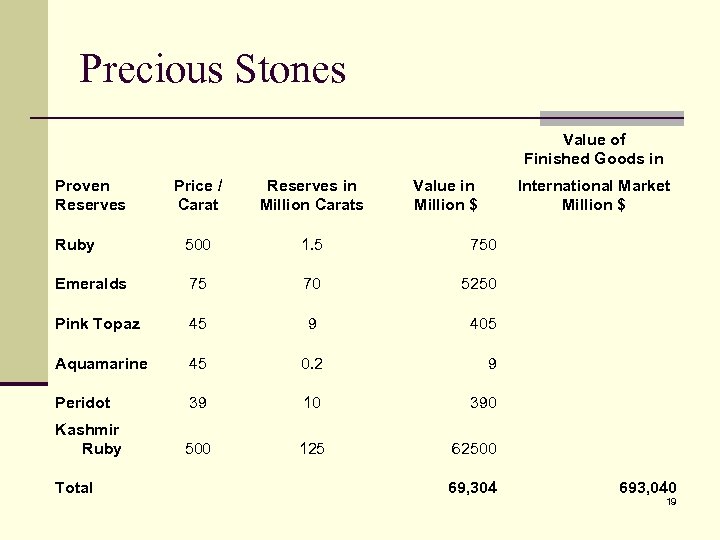Select the Kashmir Ruby reserves value 125

coord(312,449)
